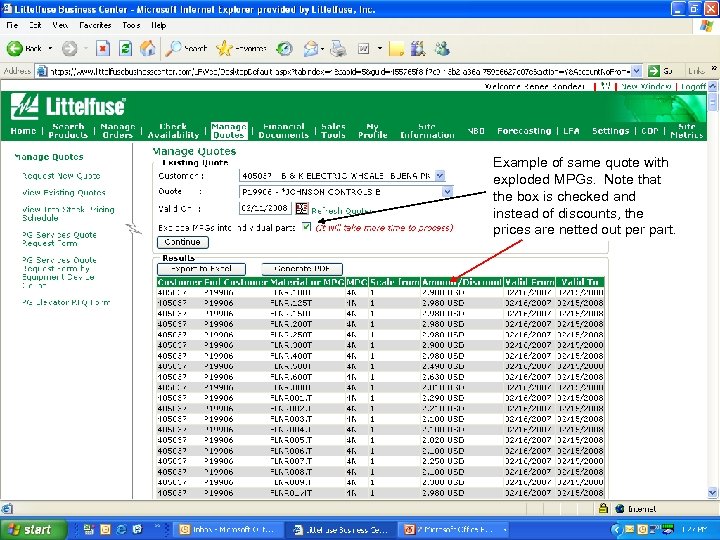Open Windows Start button
Screen dimensions: 720x540
(x=33, y=529)
